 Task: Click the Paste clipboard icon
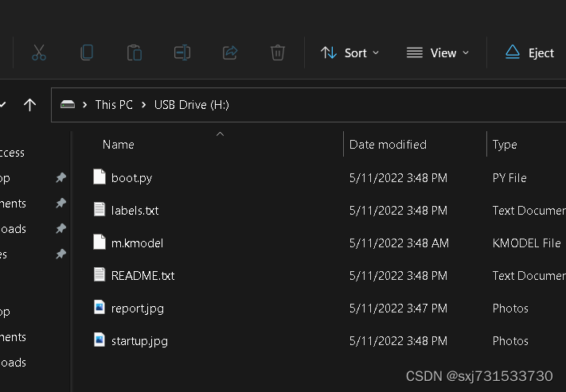[134, 52]
